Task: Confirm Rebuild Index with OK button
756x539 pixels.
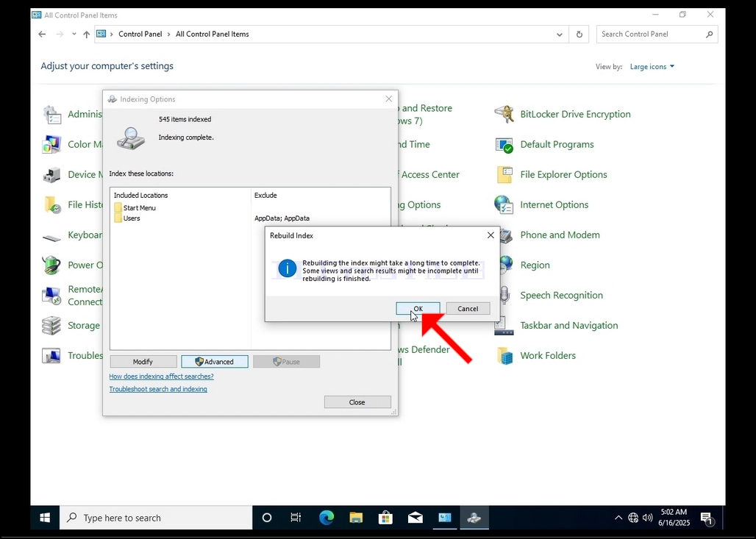Action: click(x=418, y=309)
